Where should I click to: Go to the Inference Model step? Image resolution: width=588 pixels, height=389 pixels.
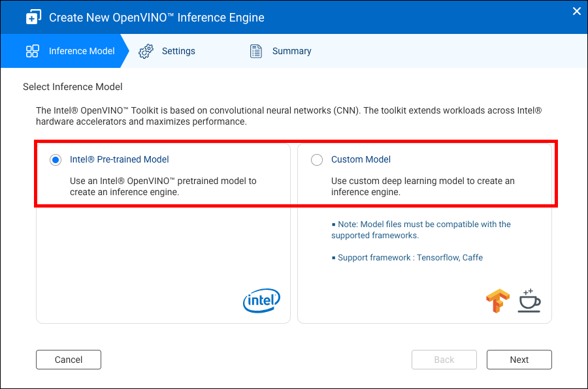coord(81,51)
